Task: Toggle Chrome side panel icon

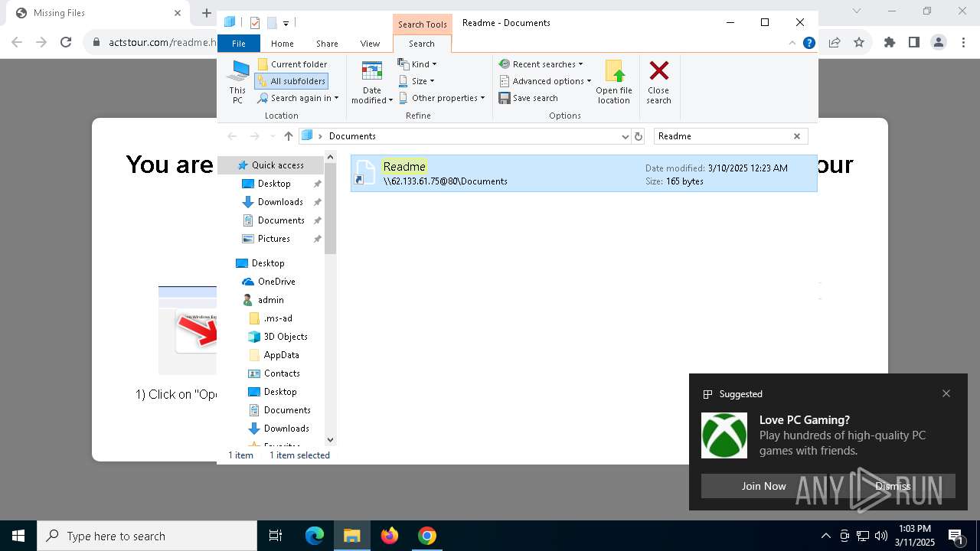Action: 914,43
